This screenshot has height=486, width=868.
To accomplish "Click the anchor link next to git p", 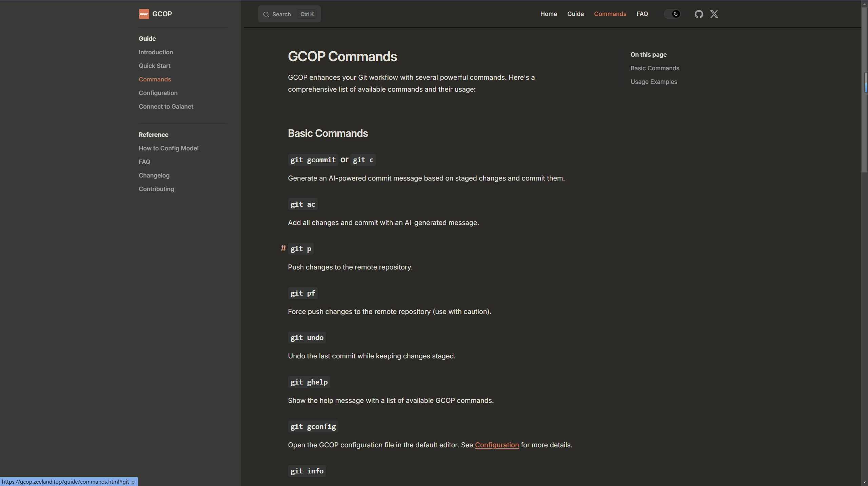I will coord(283,248).
